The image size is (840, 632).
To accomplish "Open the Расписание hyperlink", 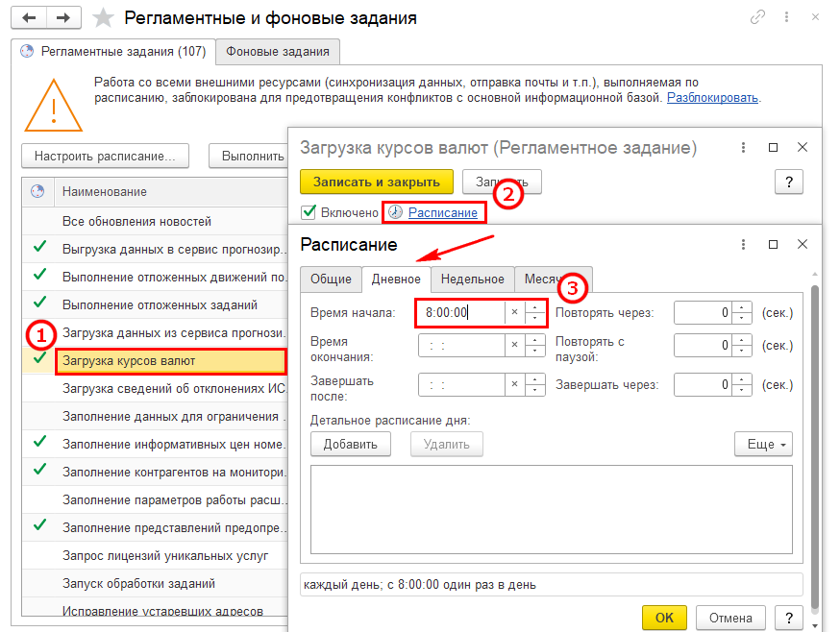I will [x=442, y=212].
